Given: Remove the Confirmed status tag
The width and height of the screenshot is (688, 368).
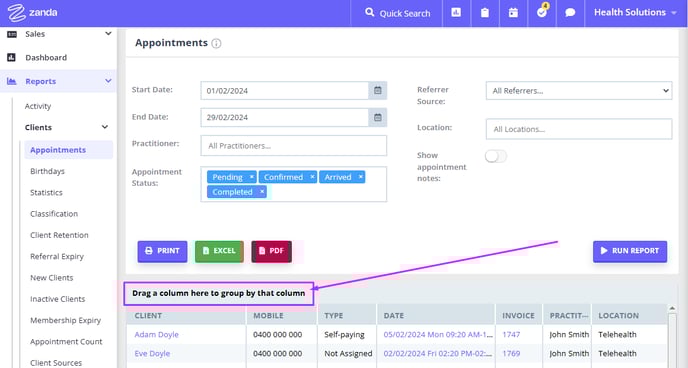Looking at the screenshot, I should (312, 177).
